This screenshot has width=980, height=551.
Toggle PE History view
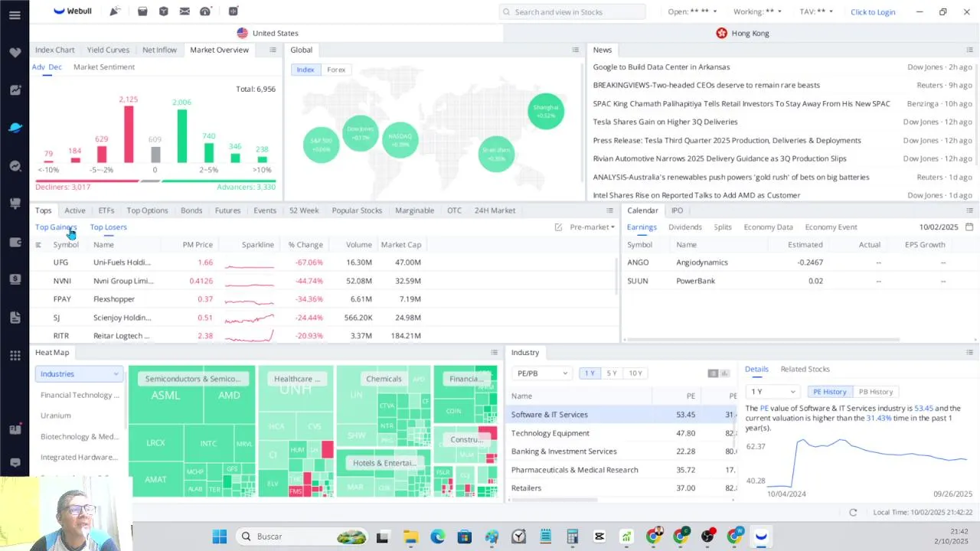(829, 392)
